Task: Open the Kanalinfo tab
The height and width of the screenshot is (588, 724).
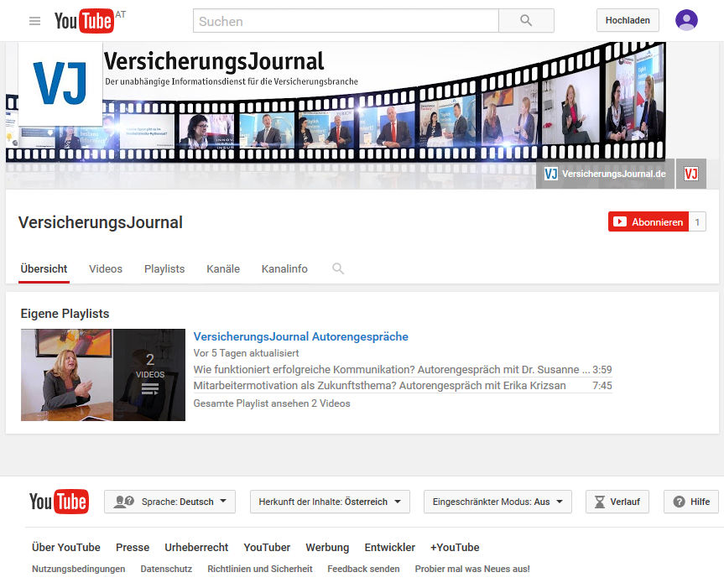Action: (284, 269)
